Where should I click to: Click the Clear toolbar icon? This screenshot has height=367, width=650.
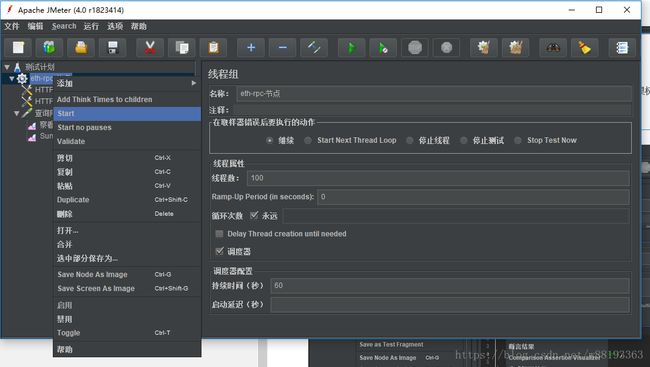484,48
